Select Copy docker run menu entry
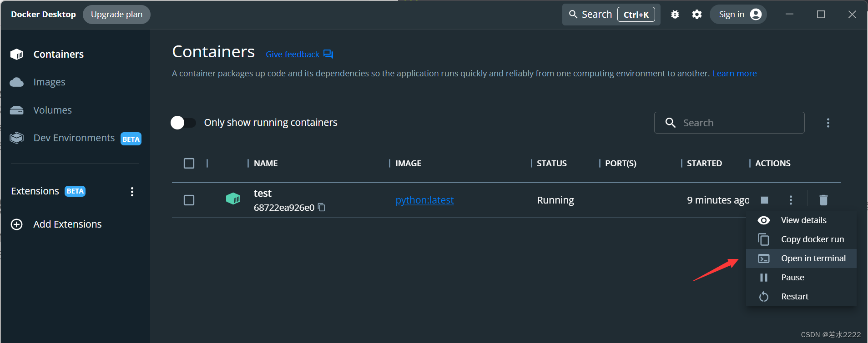Screen dimensions: 868x343 pos(801,239)
